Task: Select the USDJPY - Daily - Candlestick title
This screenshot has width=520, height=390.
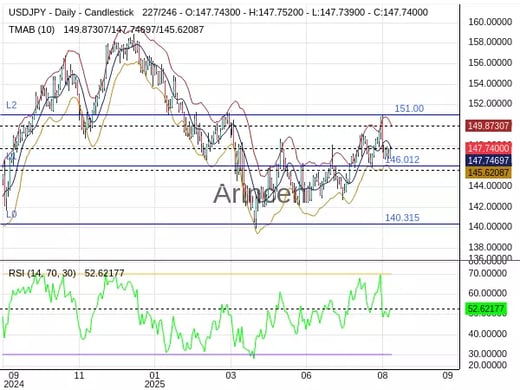Action: coord(71,13)
